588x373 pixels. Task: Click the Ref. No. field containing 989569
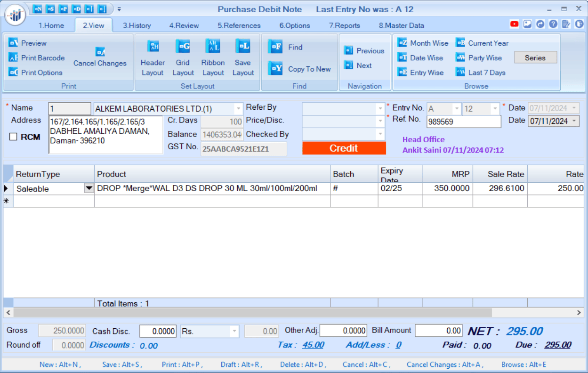pos(464,122)
